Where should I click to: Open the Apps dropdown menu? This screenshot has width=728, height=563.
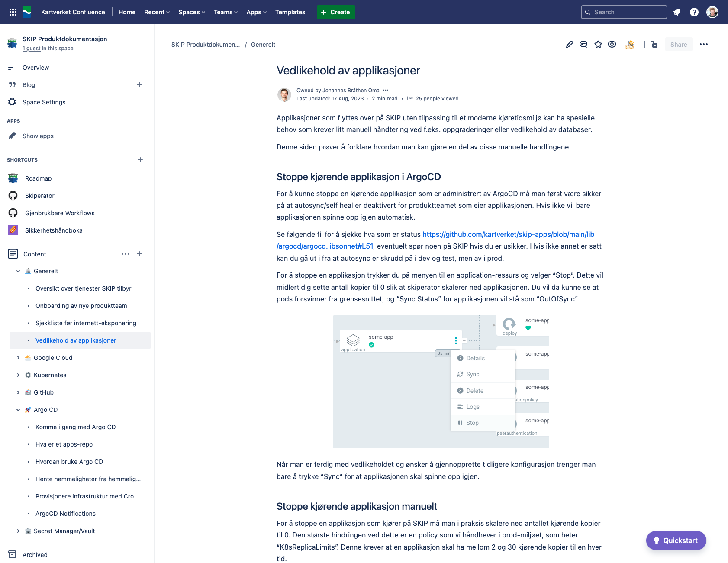[256, 12]
